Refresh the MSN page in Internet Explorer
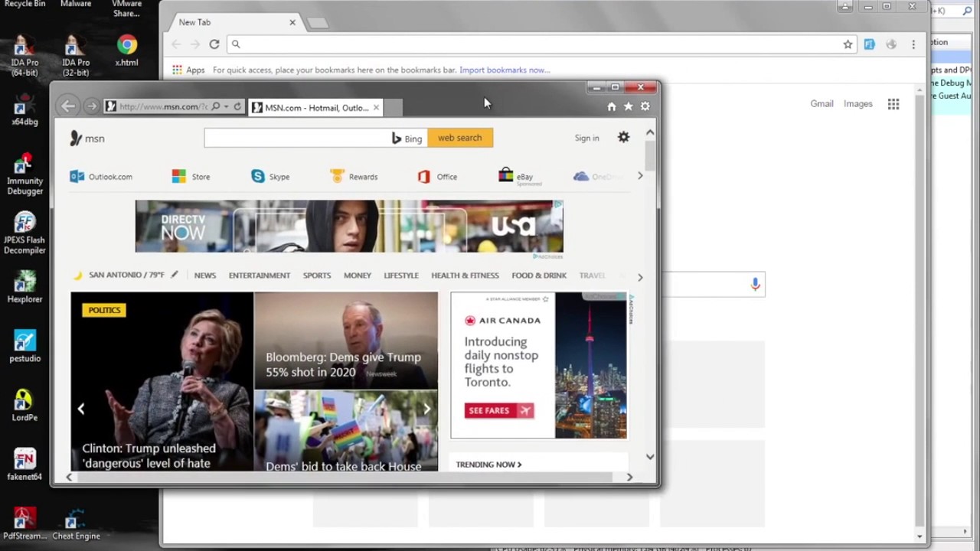 pyautogui.click(x=237, y=107)
